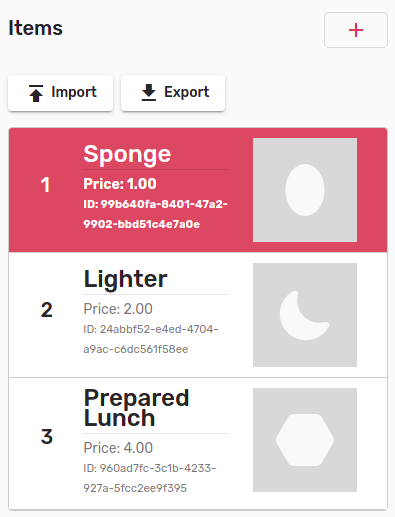Click the oval shape image for Sponge
395x517 pixels.
point(305,190)
